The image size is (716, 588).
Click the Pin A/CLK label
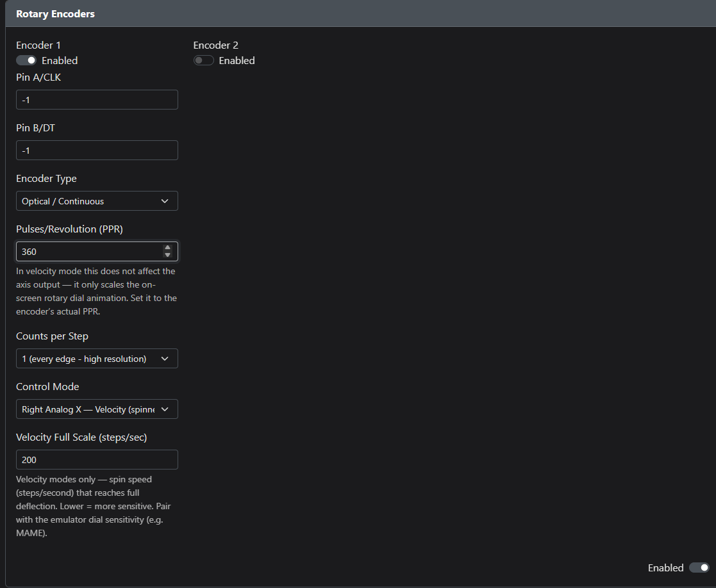pos(38,77)
